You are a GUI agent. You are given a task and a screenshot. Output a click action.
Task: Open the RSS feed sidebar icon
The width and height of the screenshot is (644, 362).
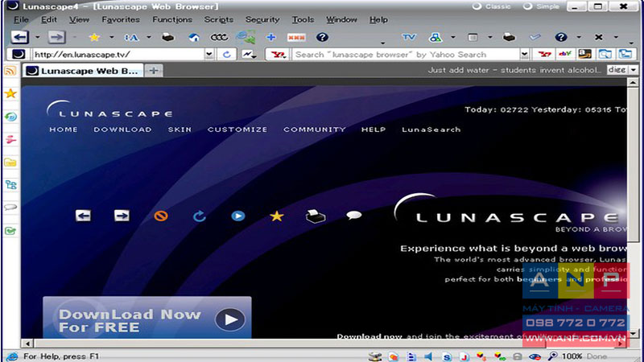coord(10,71)
